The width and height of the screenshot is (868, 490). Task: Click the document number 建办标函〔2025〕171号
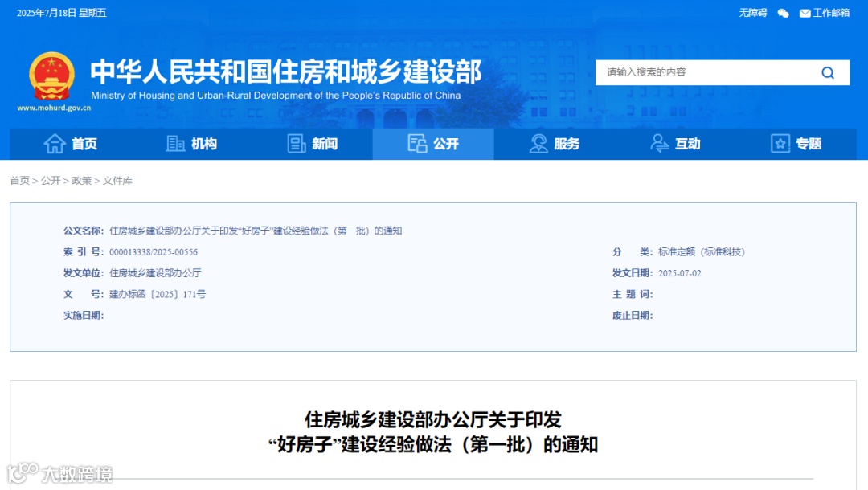click(x=158, y=294)
